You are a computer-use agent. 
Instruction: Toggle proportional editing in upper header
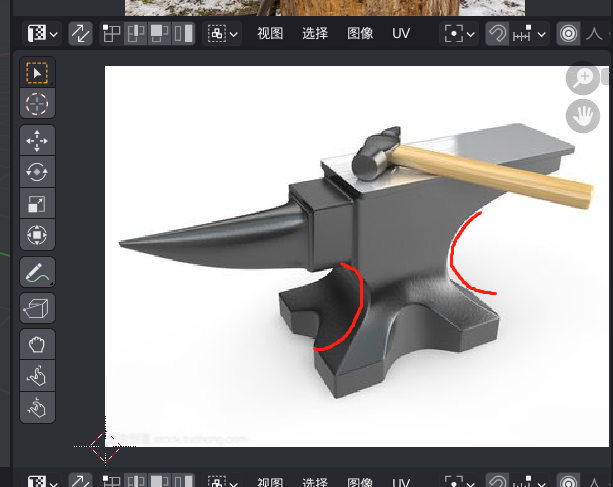coord(568,34)
